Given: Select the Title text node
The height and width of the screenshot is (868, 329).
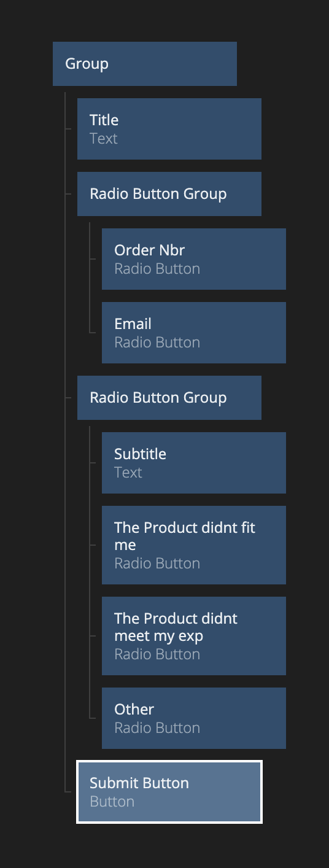Looking at the screenshot, I should click(169, 129).
